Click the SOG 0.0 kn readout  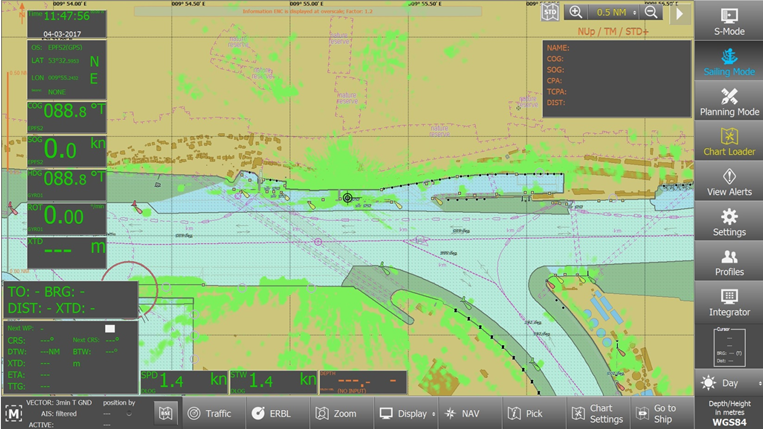(67, 151)
